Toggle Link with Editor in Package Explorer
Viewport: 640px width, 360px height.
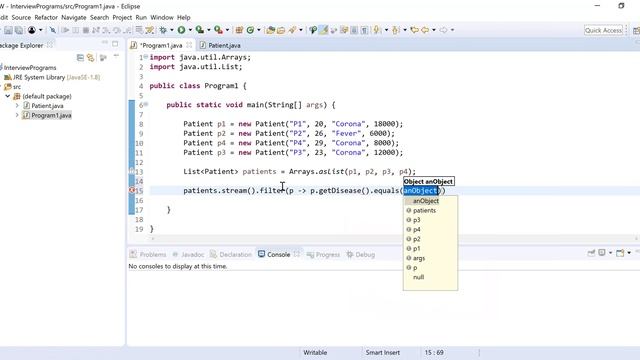pyautogui.click(x=91, y=58)
